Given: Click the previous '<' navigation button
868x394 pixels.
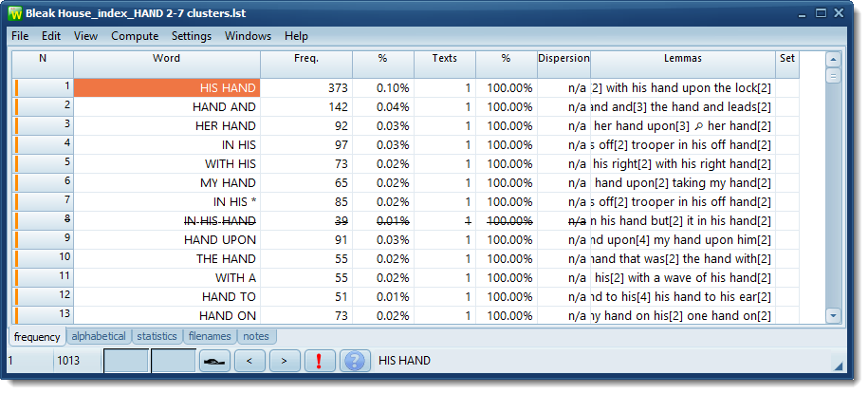Looking at the screenshot, I should click(x=249, y=361).
